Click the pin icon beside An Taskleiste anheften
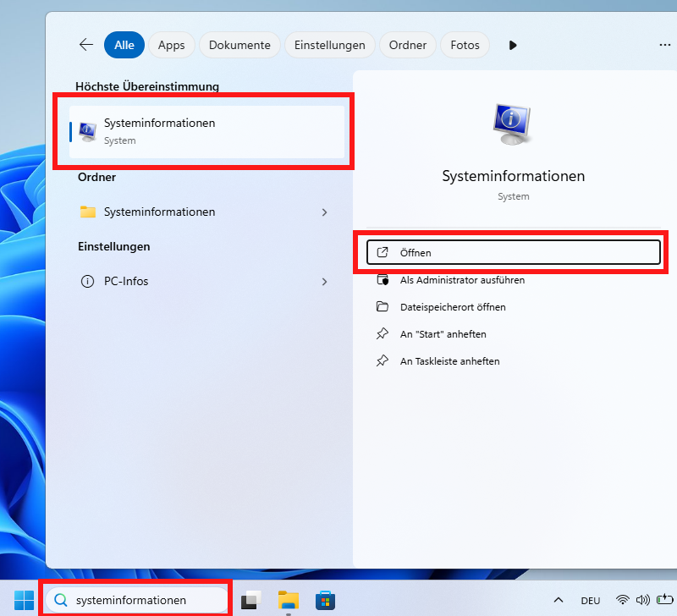Screen dimensions: 677x616 pos(383,360)
